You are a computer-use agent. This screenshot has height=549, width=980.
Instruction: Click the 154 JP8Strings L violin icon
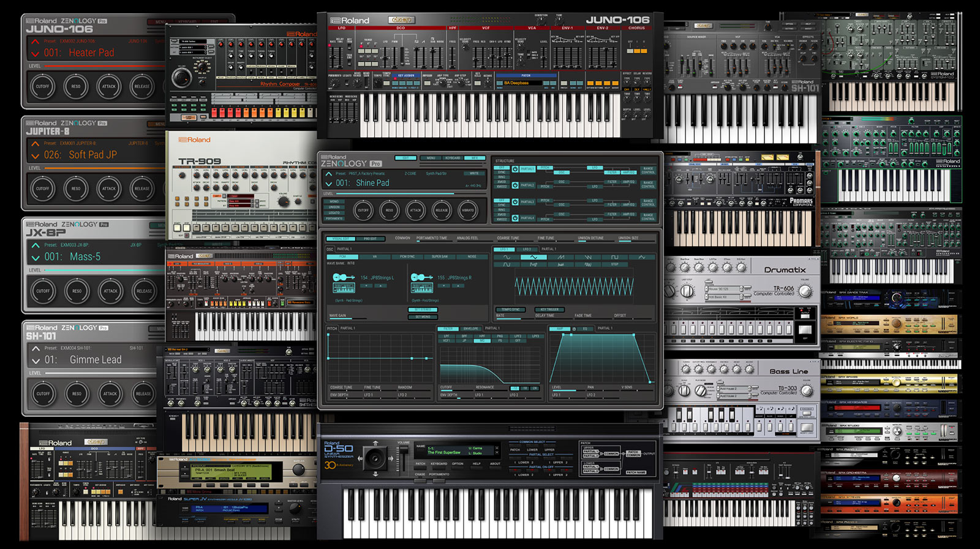[344, 277]
